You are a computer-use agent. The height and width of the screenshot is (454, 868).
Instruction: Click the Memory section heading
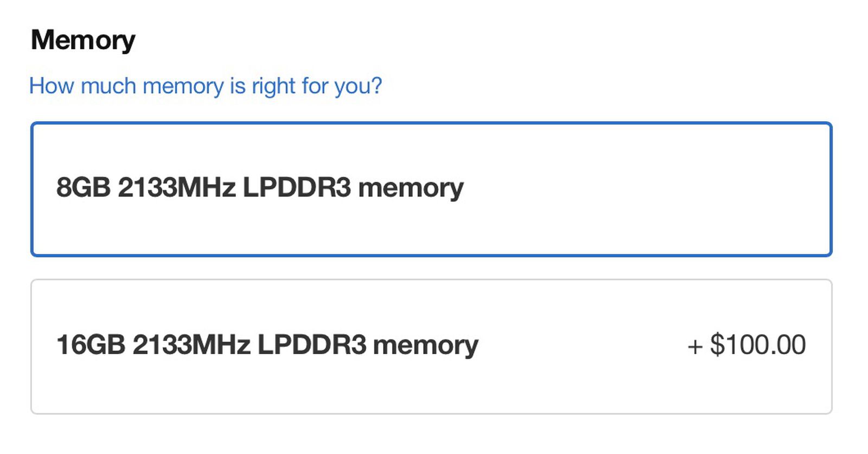(x=82, y=38)
